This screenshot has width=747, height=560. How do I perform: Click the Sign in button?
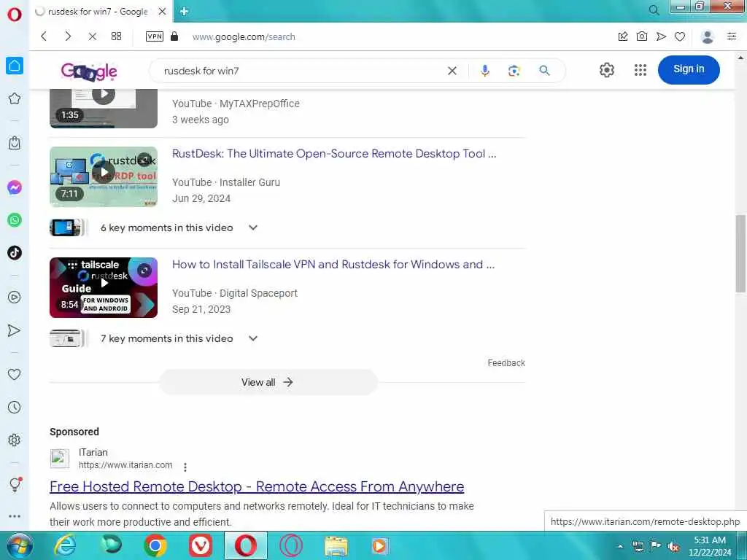click(x=689, y=69)
